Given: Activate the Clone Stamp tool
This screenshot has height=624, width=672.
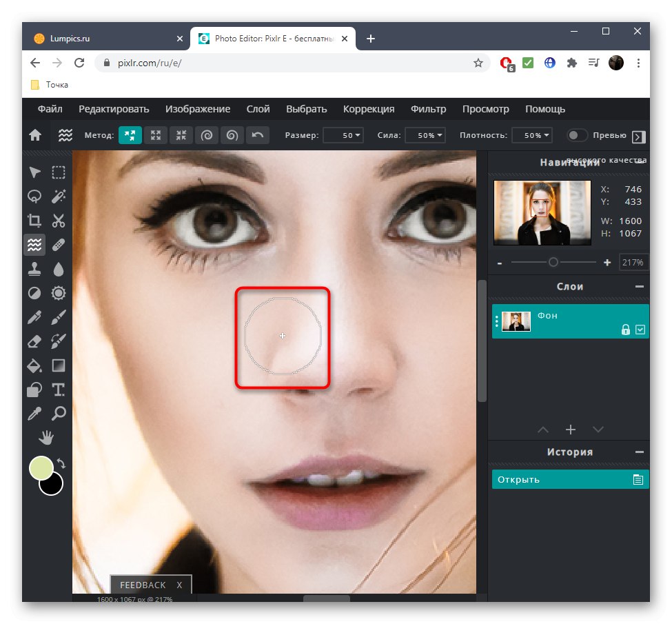Looking at the screenshot, I should click(34, 269).
